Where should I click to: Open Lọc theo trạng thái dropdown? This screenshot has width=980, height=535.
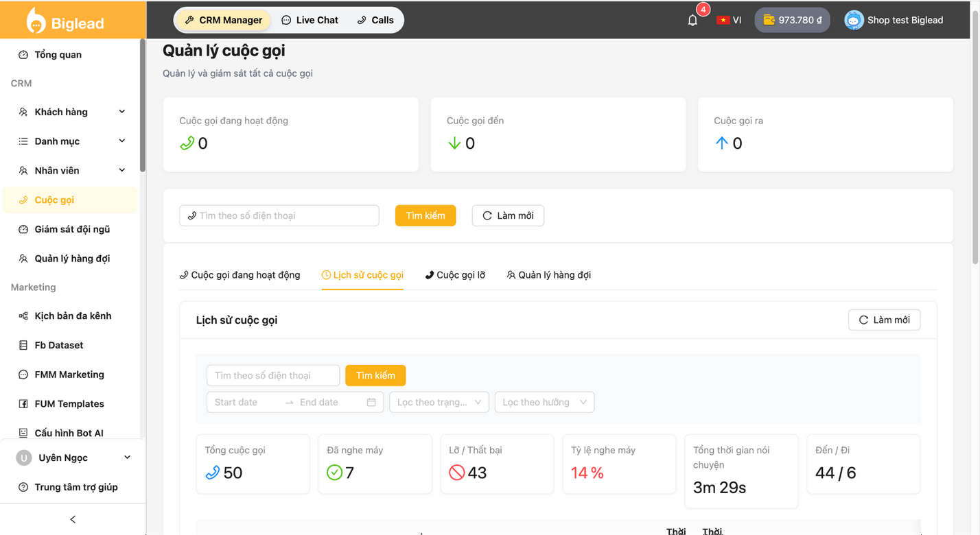[x=439, y=402]
